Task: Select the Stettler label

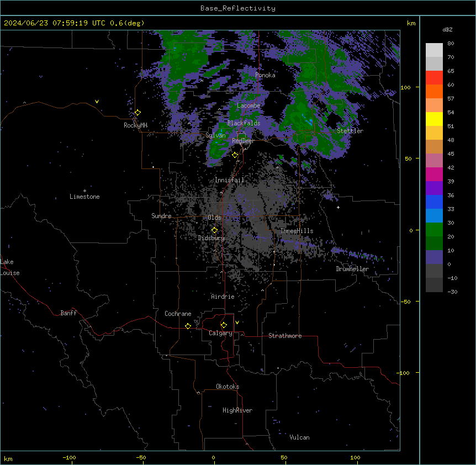Action: [x=350, y=131]
